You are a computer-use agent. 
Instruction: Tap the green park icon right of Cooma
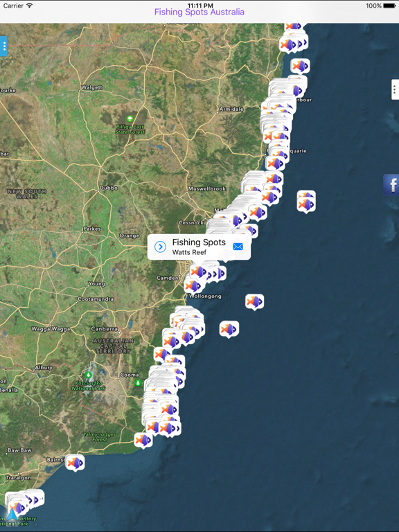(138, 383)
